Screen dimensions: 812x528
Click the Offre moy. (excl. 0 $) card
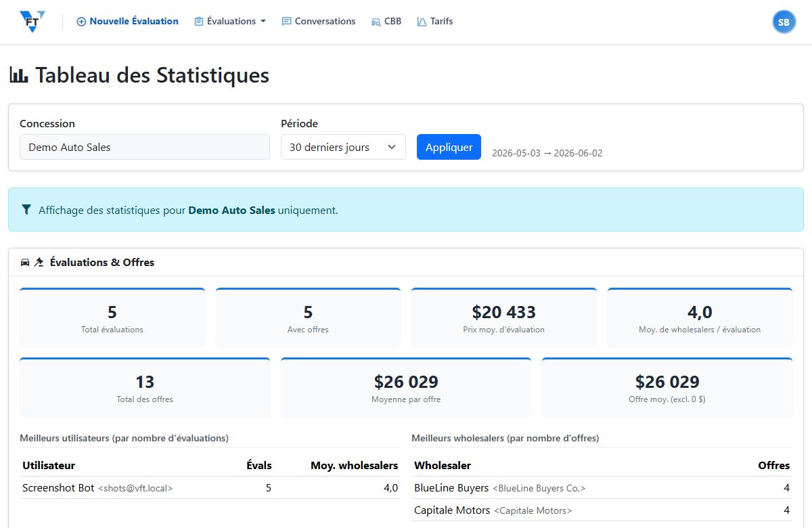coord(667,387)
